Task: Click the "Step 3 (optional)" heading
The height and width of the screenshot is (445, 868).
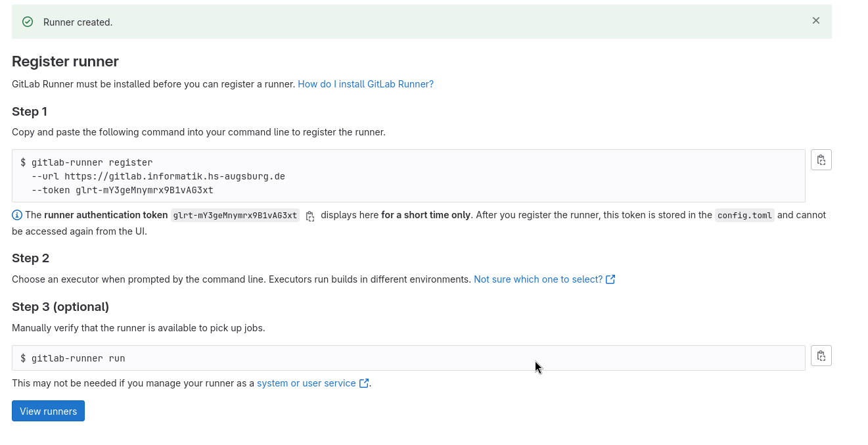Action: tap(60, 307)
